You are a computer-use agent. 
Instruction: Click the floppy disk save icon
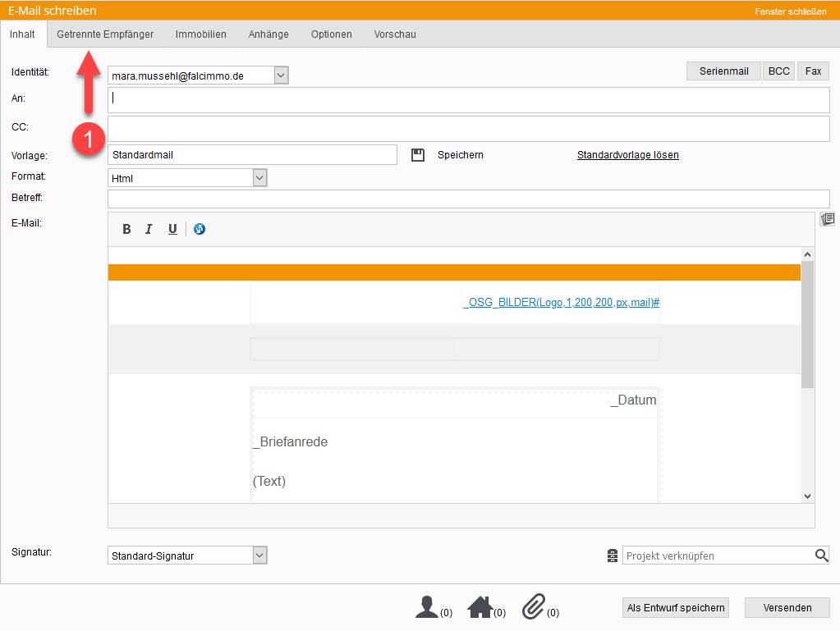click(418, 155)
